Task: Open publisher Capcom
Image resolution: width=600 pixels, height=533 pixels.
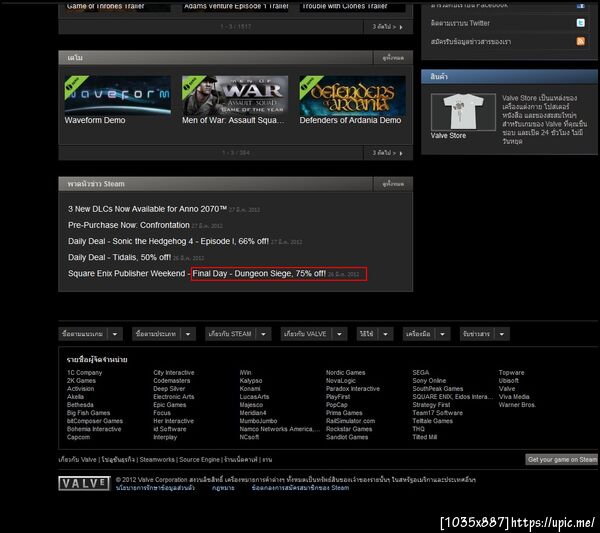Action: [x=78, y=437]
